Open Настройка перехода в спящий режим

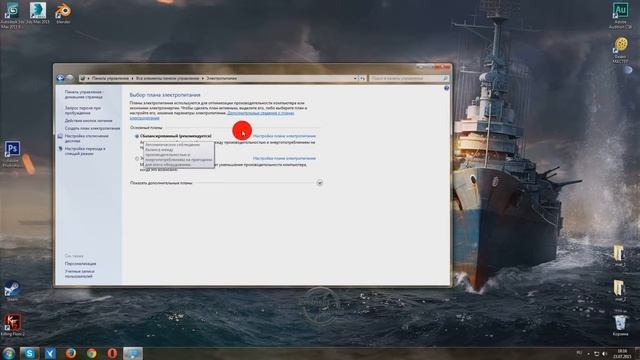(85, 151)
